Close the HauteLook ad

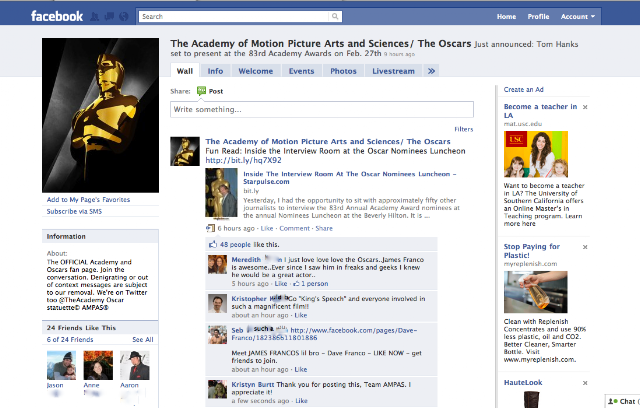[x=585, y=383]
